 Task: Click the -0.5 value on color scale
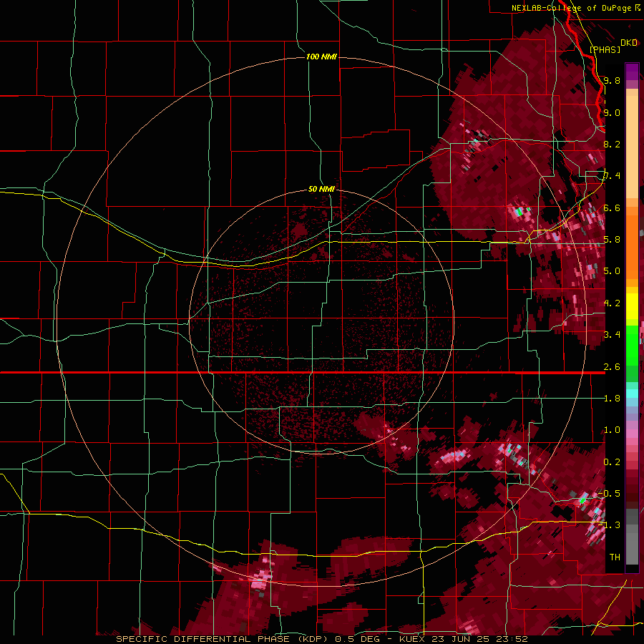point(610,493)
